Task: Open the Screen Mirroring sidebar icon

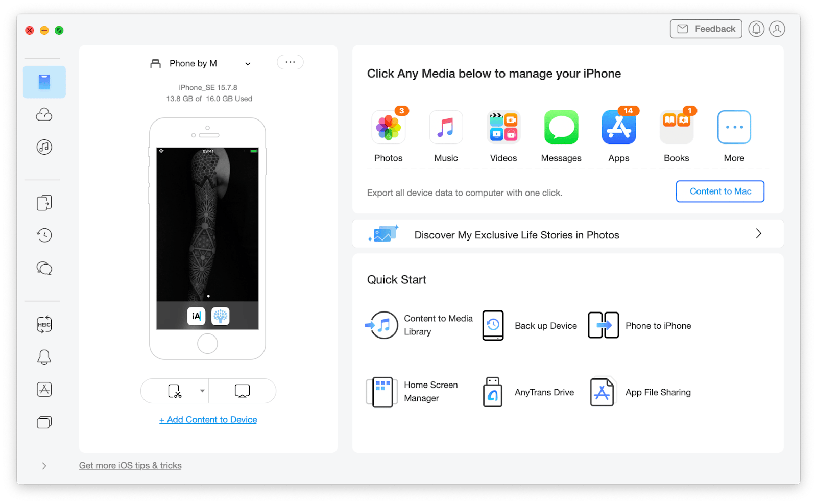Action: coord(44,422)
